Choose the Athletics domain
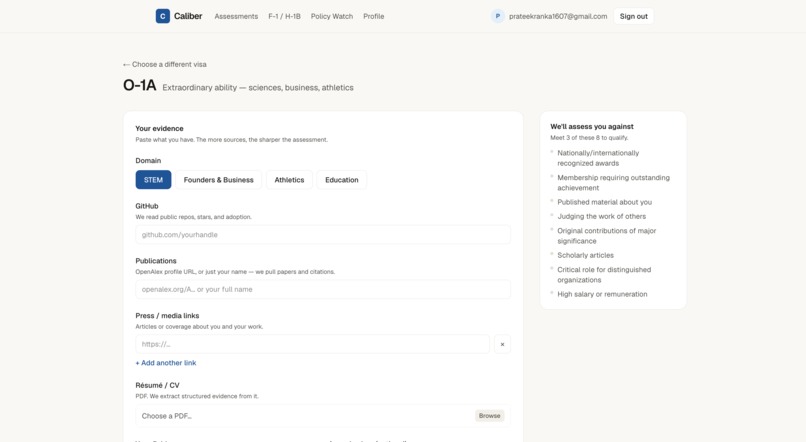The image size is (806, 442). pos(289,180)
